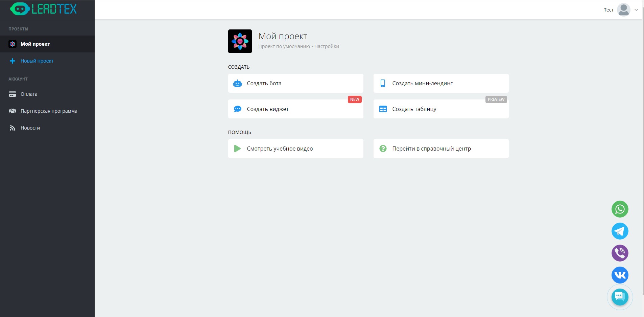Viewport: 644px width, 317px height.
Task: Click the WhatsApp contact icon
Action: [x=620, y=209]
